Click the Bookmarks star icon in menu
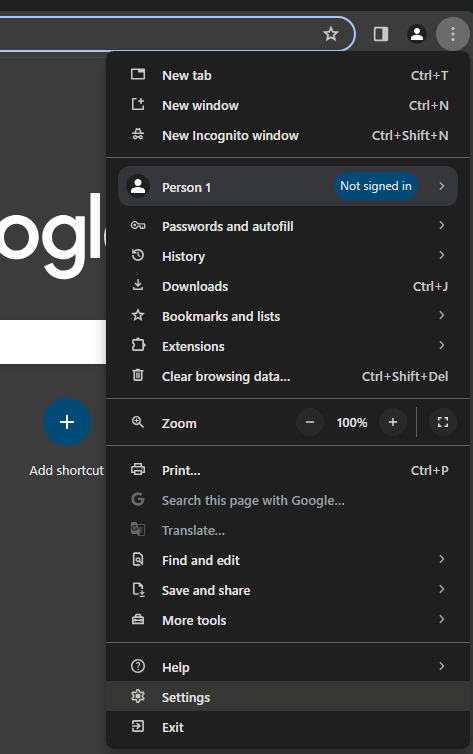The width and height of the screenshot is (473, 754). (138, 315)
